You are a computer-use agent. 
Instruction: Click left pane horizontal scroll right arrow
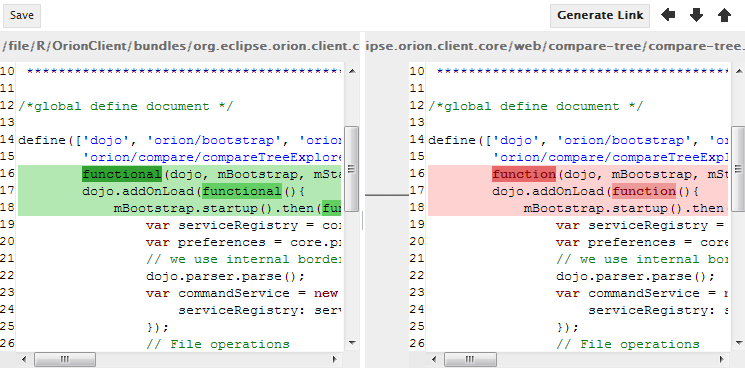point(334,360)
